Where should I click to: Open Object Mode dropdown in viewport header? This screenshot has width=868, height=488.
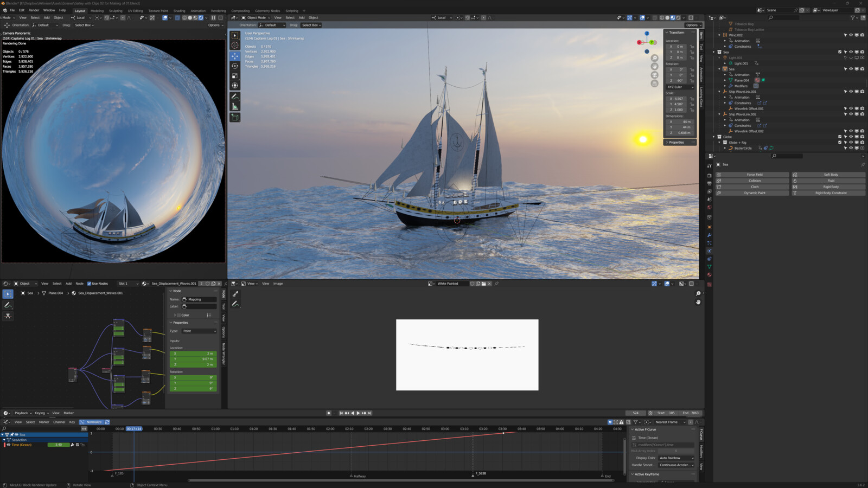257,17
